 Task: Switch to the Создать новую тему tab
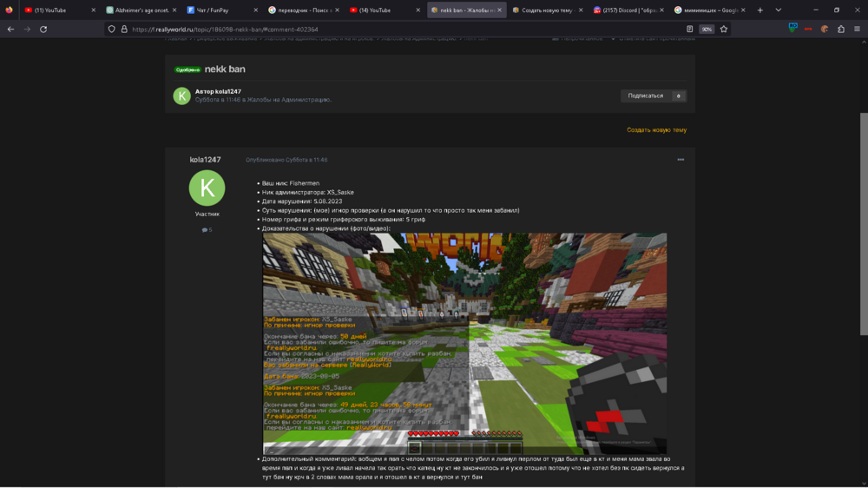547,10
